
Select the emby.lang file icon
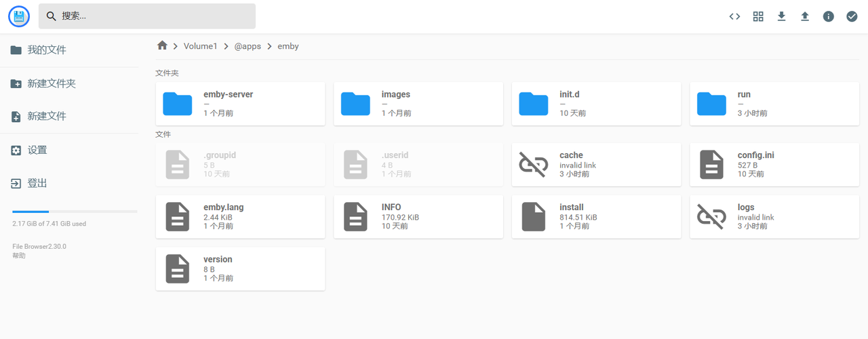178,217
